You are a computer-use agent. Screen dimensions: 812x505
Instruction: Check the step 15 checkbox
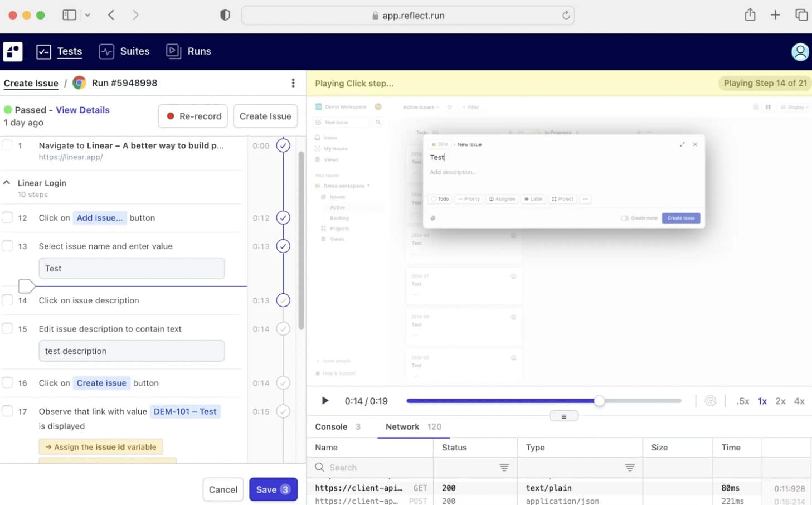coord(7,328)
